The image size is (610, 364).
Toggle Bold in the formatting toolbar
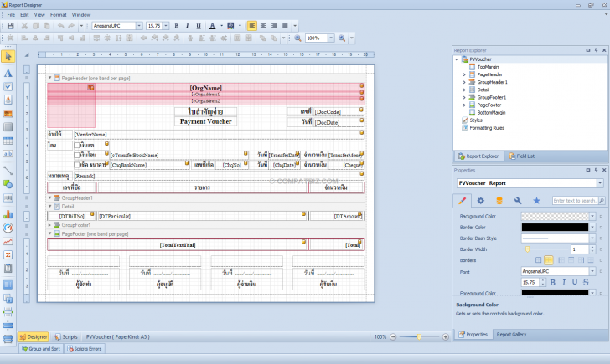coord(176,26)
